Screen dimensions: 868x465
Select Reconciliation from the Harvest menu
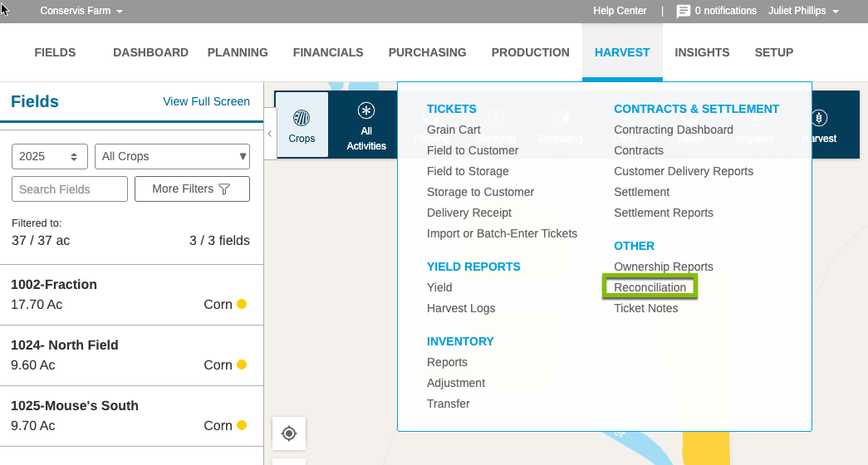[x=650, y=287]
